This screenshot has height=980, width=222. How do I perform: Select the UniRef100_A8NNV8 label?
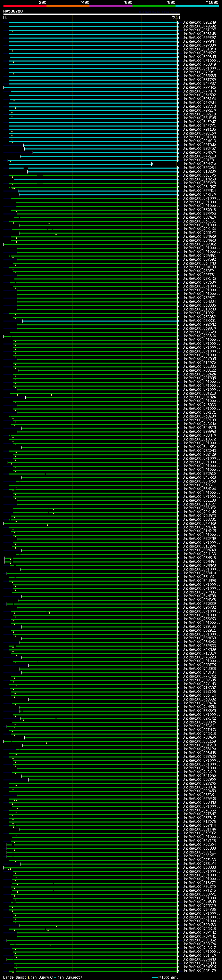[199, 565]
